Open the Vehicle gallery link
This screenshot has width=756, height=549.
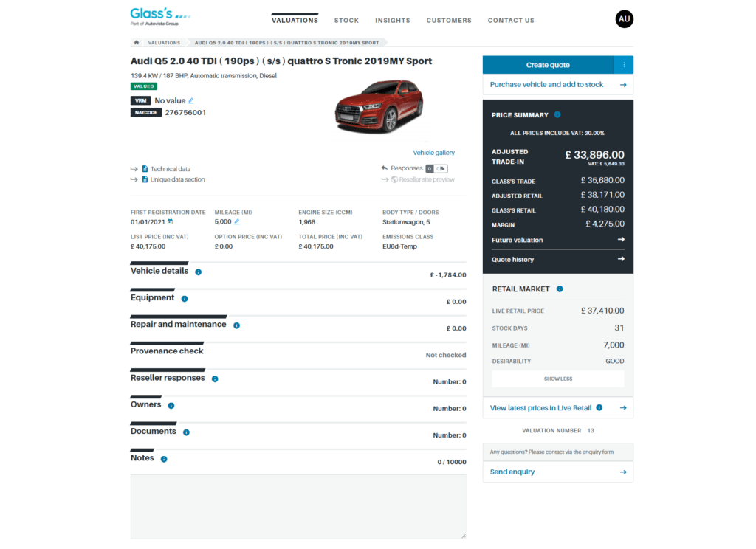(x=434, y=152)
